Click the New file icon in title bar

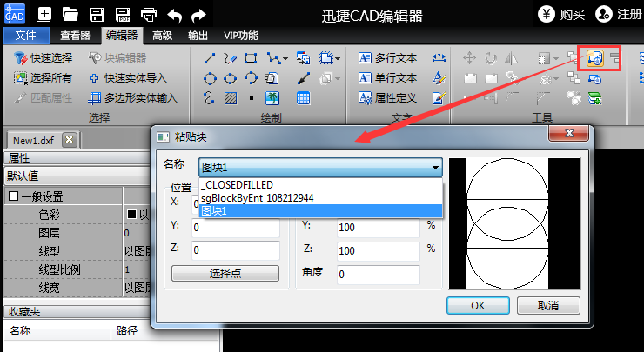pyautogui.click(x=44, y=15)
